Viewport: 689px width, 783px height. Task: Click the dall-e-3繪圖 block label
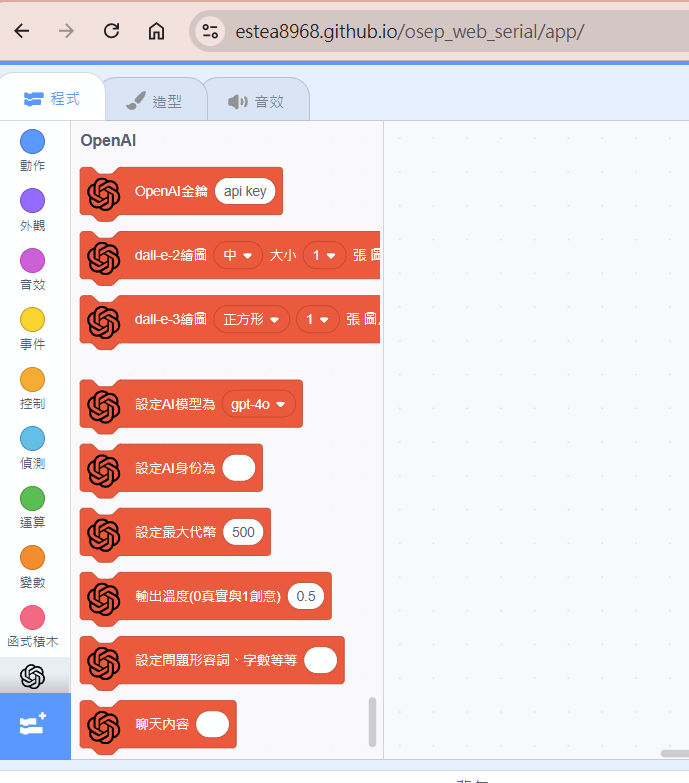[171, 319]
